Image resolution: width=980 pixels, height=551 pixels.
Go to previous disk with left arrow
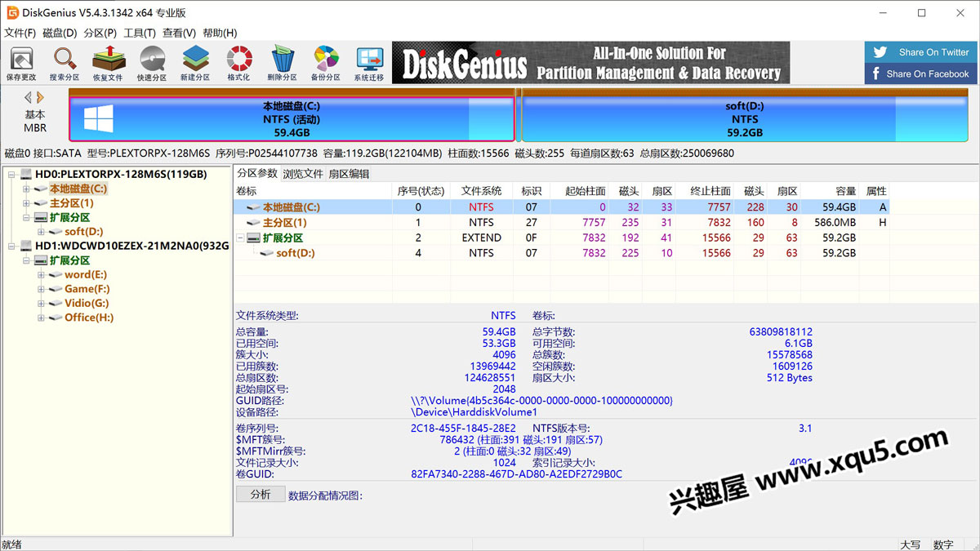(28, 98)
